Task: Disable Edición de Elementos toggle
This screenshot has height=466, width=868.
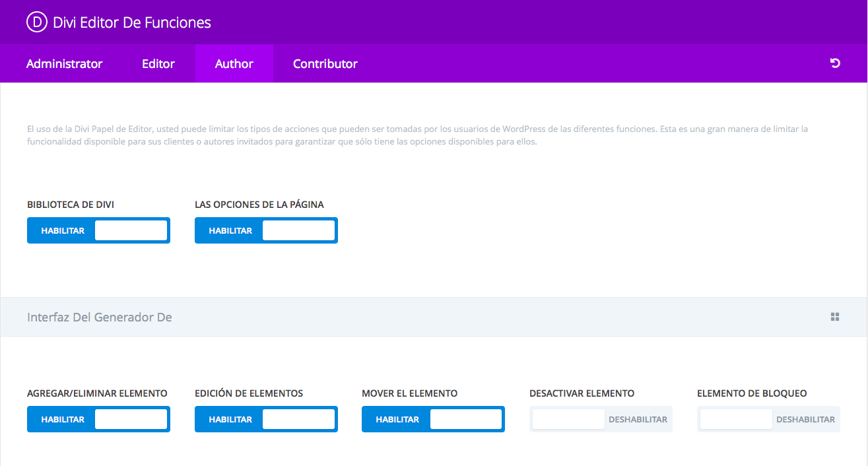Action: click(266, 419)
